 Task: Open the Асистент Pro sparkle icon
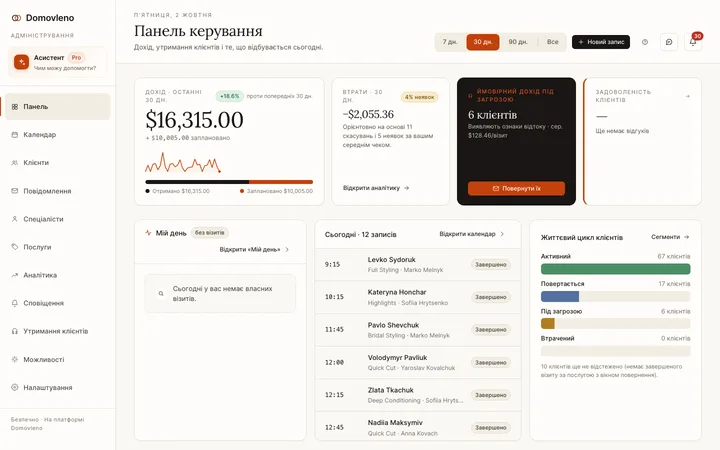pos(21,62)
